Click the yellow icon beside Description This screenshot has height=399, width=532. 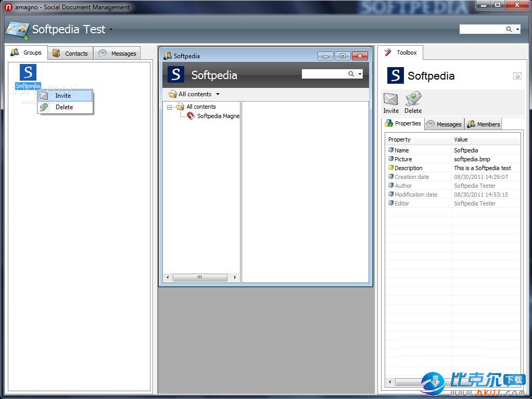(x=391, y=168)
